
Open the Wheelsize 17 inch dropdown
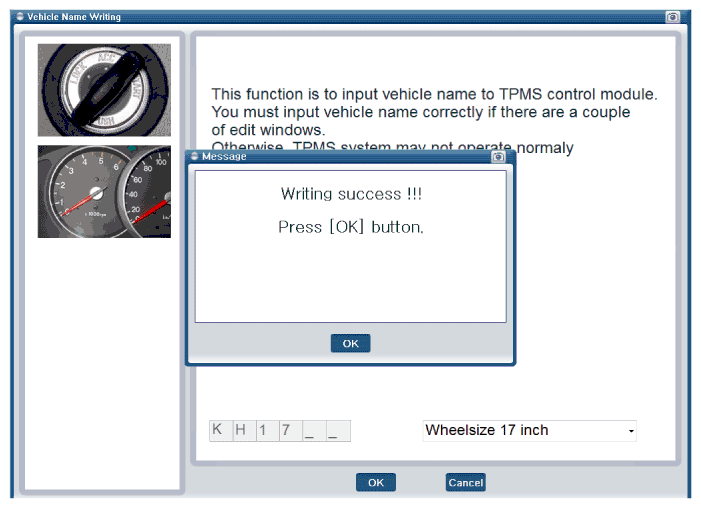[529, 430]
